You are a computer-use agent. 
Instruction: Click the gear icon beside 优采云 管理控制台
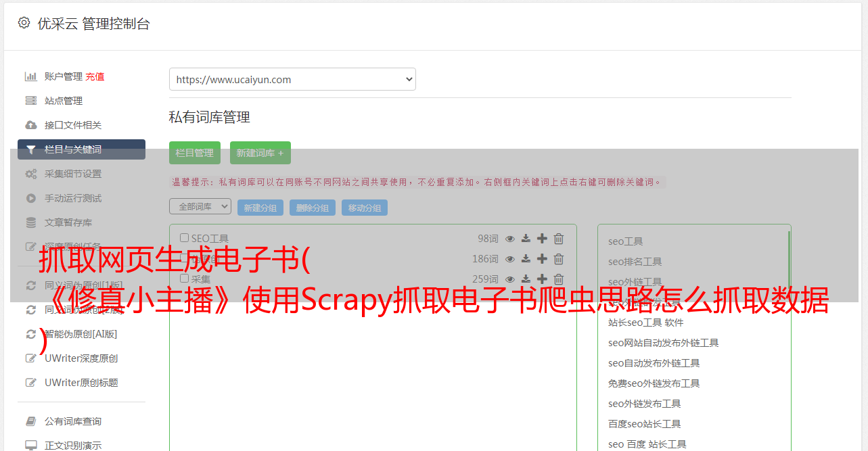click(24, 23)
